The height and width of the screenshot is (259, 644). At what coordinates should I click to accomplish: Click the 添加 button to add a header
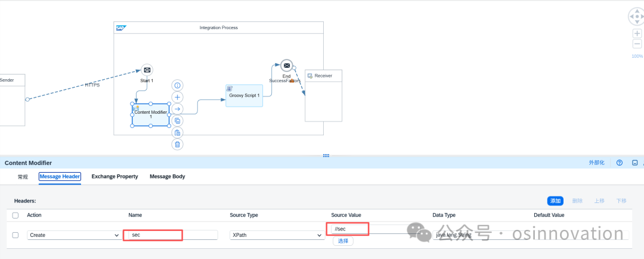pyautogui.click(x=555, y=201)
